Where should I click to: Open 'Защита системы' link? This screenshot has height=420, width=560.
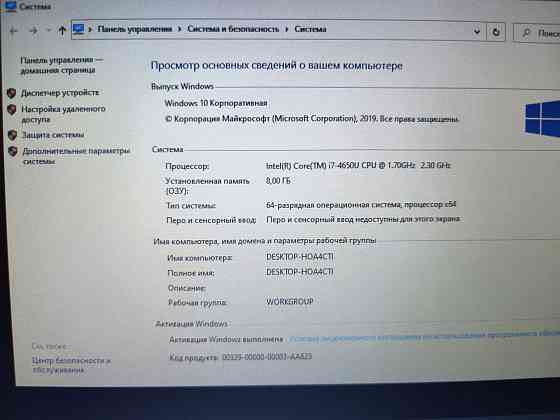pos(53,135)
